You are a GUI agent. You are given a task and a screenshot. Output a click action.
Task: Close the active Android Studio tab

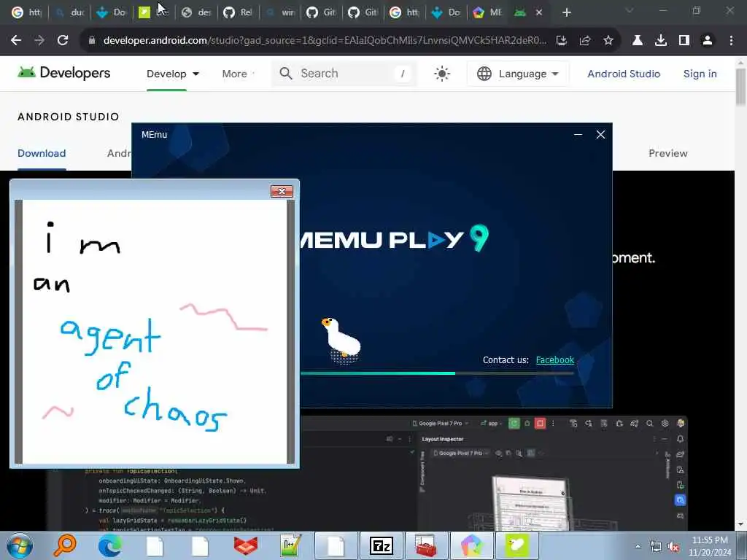539,12
